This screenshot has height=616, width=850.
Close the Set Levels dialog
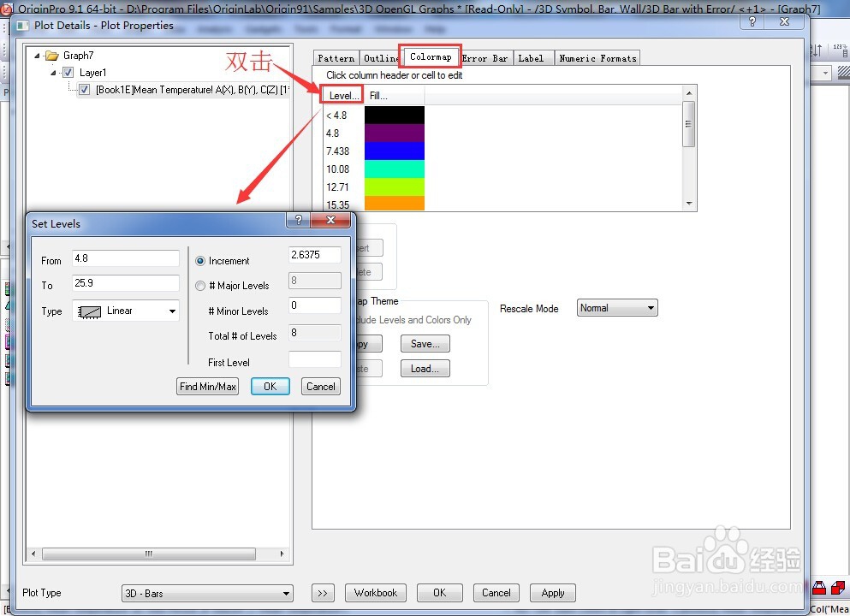330,220
